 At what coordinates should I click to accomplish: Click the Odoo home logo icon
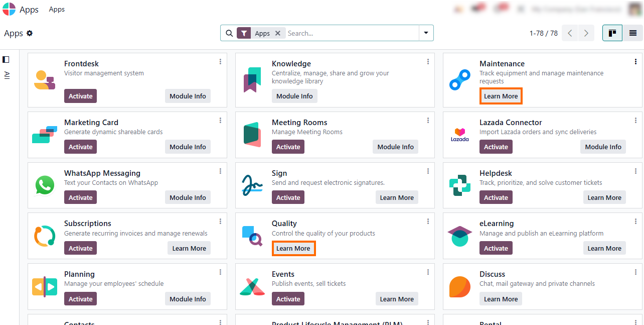9,9
